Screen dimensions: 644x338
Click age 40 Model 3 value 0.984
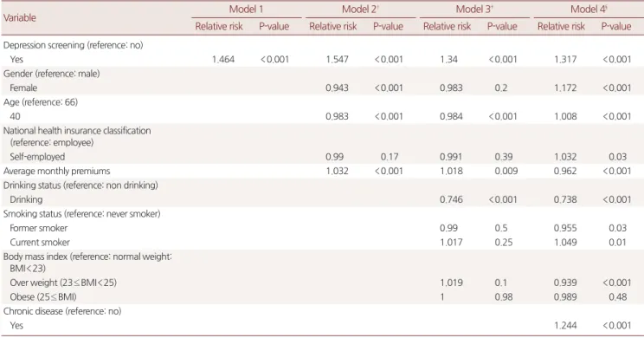point(451,116)
